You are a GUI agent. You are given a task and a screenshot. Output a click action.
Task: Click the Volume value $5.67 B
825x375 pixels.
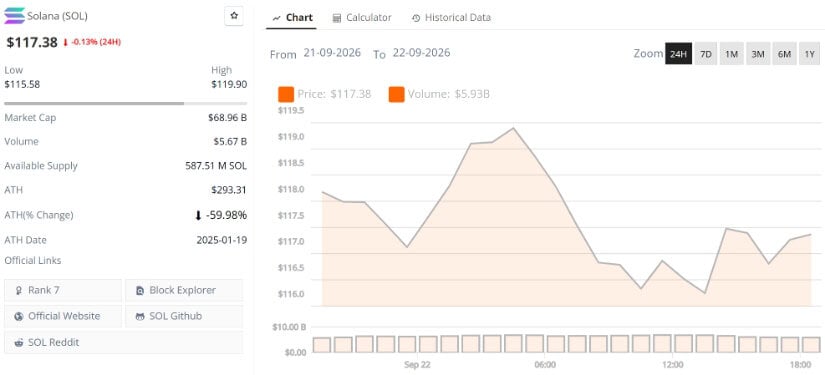click(229, 141)
